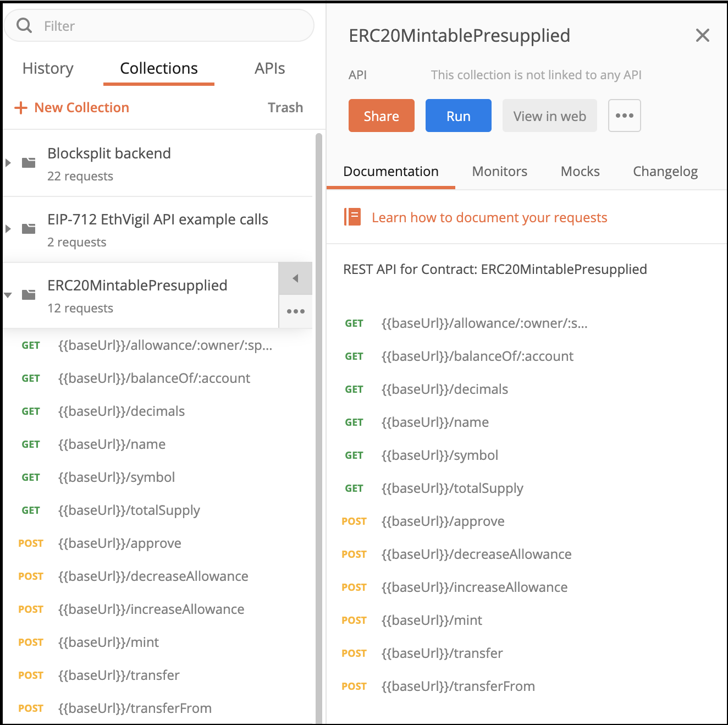Open the Trash link
Image resolution: width=728 pixels, height=725 pixels.
(285, 108)
